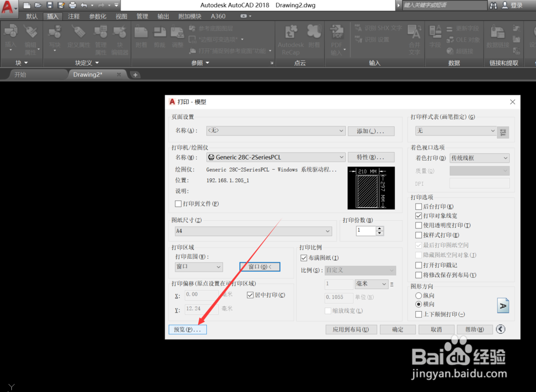536x392 pixels.
Task: Open the Parametric ribbon tab
Action: pyautogui.click(x=98, y=16)
